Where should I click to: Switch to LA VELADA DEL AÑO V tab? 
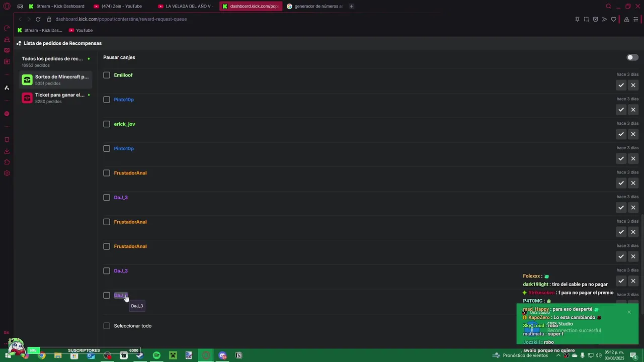(x=185, y=7)
